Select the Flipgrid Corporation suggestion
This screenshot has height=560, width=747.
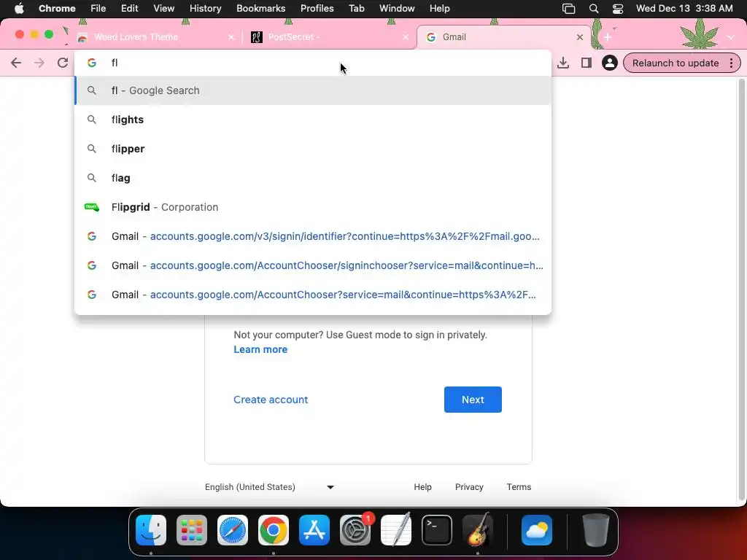(x=313, y=207)
